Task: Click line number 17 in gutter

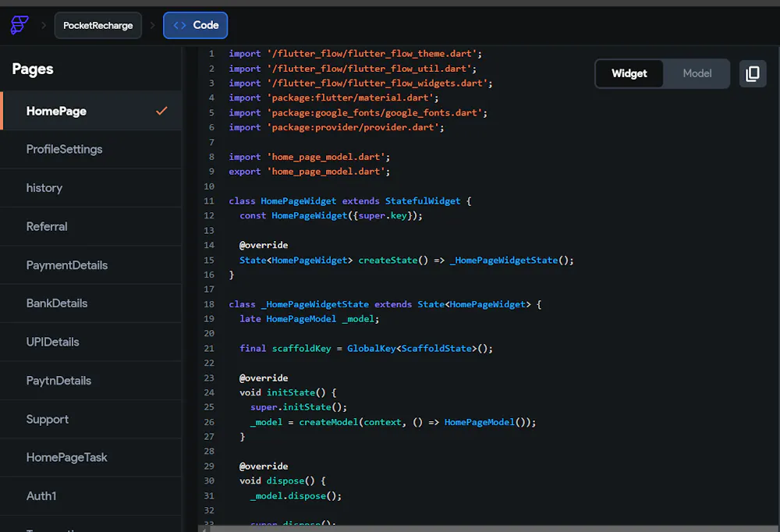Action: 209,289
